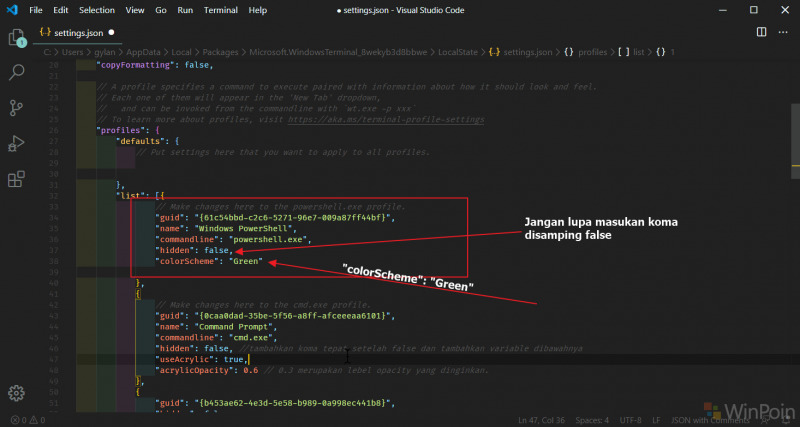Click the Split Editor icon
The image size is (800, 427).
761,32
